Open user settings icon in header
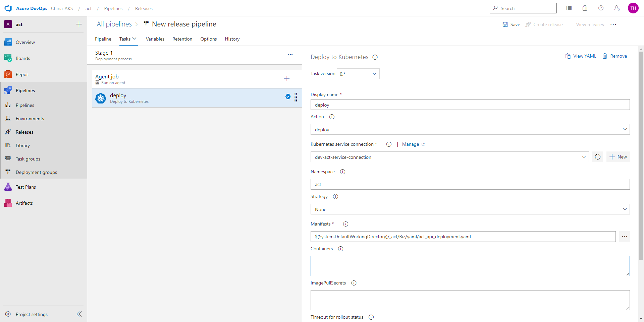Image resolution: width=644 pixels, height=322 pixels. pos(617,8)
